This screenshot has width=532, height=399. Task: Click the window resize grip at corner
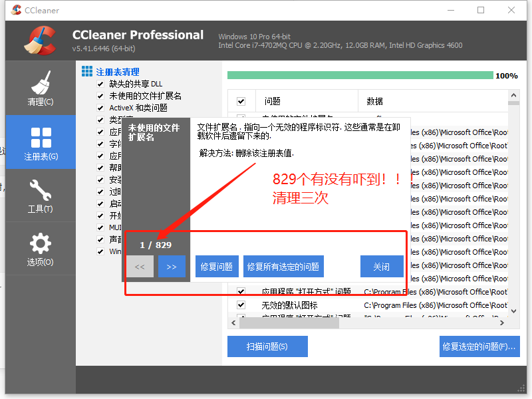pyautogui.click(x=521, y=389)
